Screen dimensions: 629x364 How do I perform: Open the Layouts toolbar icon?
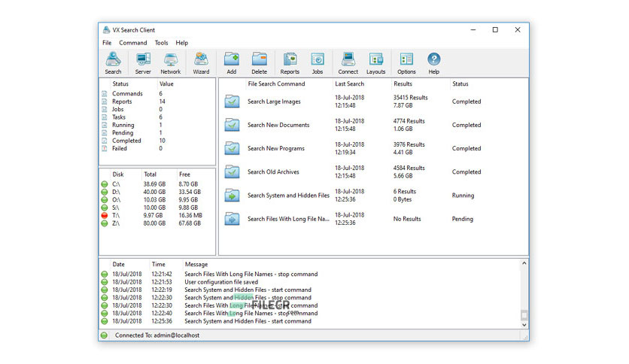pyautogui.click(x=376, y=63)
